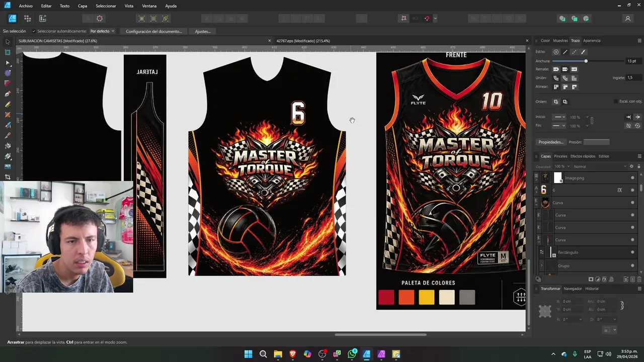Screen dimensions: 644x362
Task: Delete layer with trash icon
Action: [x=639, y=279]
